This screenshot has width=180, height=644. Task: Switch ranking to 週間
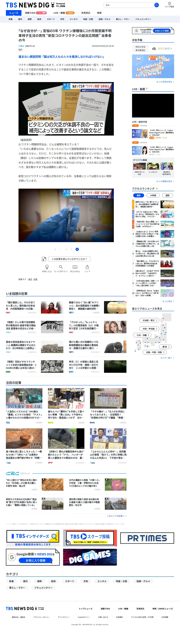point(167,195)
